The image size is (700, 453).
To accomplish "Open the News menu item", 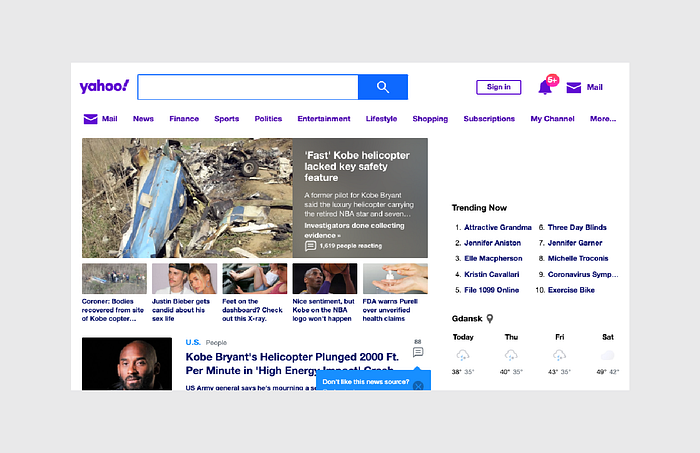I will [x=143, y=119].
